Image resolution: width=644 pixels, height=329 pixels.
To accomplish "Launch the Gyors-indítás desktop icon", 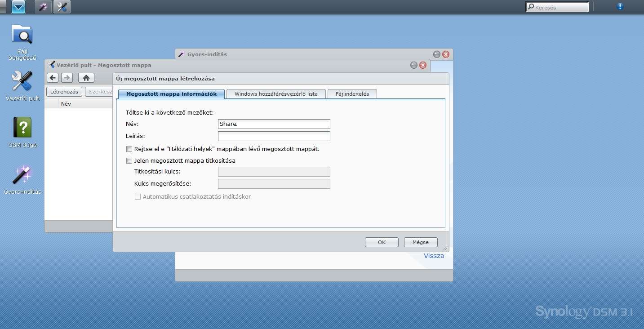I will click(22, 175).
